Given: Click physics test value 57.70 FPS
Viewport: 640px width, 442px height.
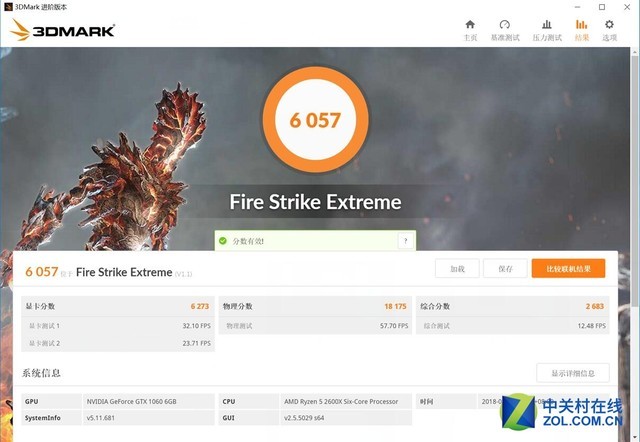Looking at the screenshot, I should [x=394, y=326].
